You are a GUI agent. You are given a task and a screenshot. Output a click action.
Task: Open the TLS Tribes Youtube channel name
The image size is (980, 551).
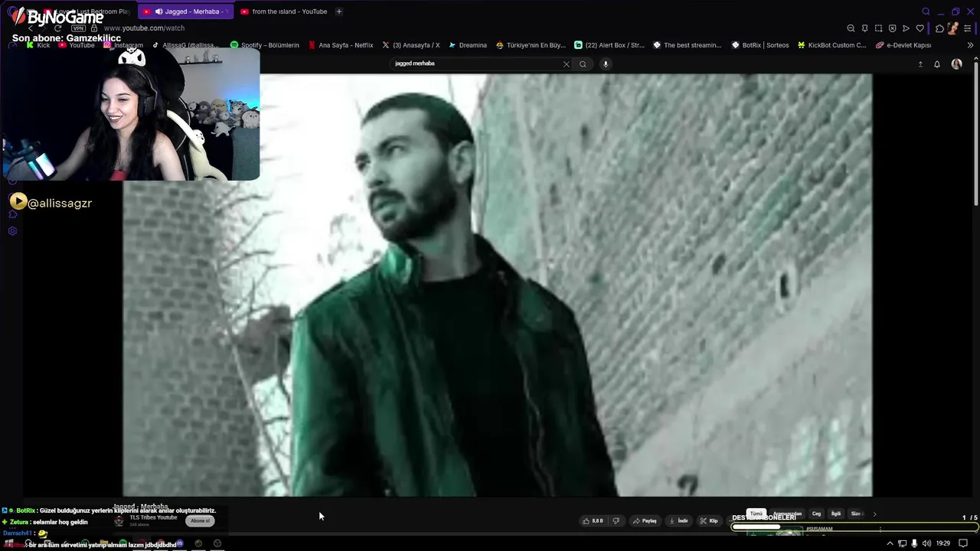tap(153, 517)
